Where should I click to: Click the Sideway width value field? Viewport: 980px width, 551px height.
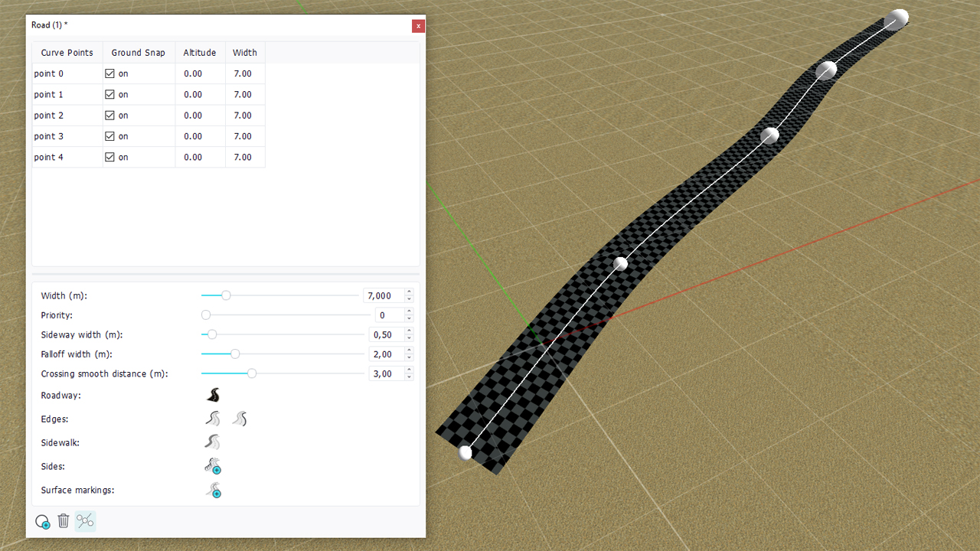pos(385,334)
